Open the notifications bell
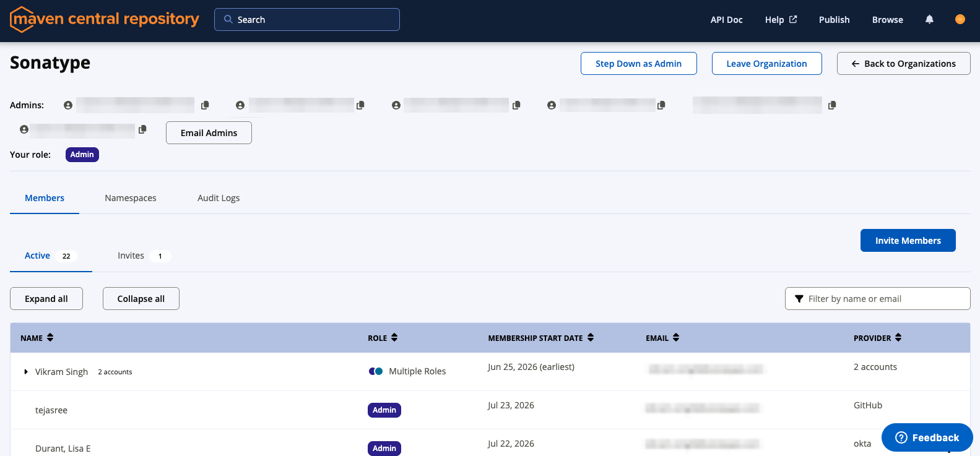This screenshot has width=980, height=456. coord(929,20)
